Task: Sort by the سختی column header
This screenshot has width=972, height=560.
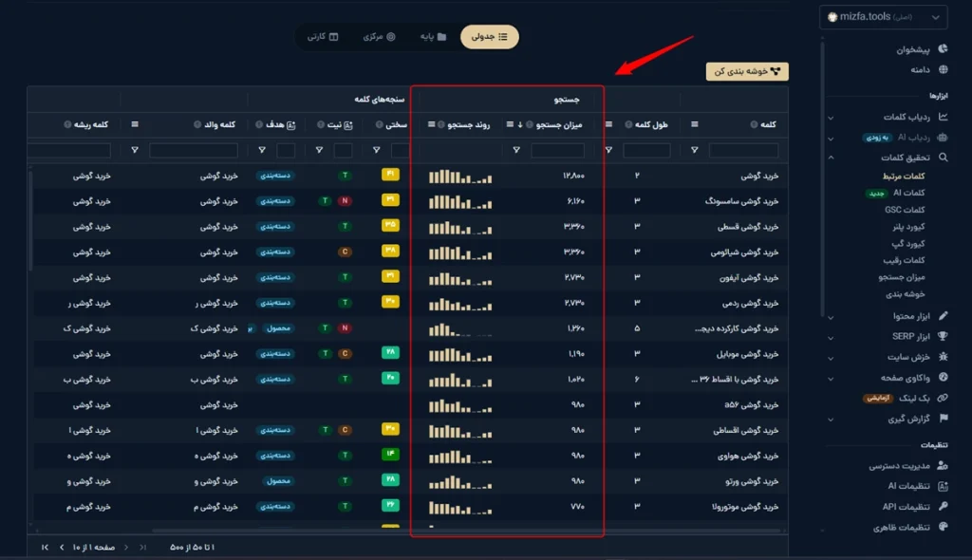Action: [x=396, y=124]
